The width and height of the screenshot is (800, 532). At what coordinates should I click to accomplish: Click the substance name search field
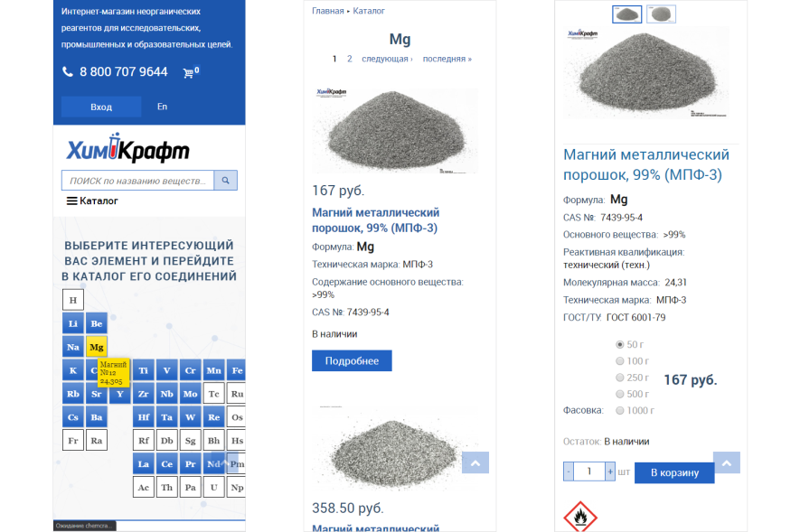(x=137, y=181)
